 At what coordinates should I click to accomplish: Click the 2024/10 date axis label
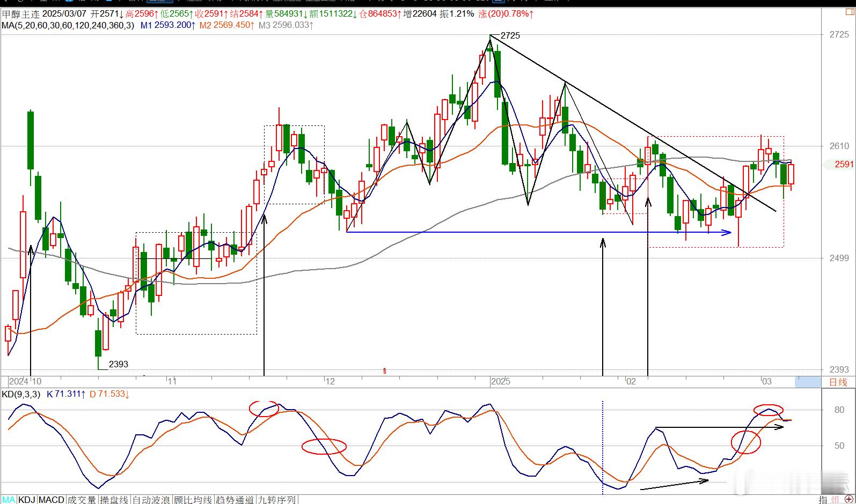pyautogui.click(x=25, y=381)
